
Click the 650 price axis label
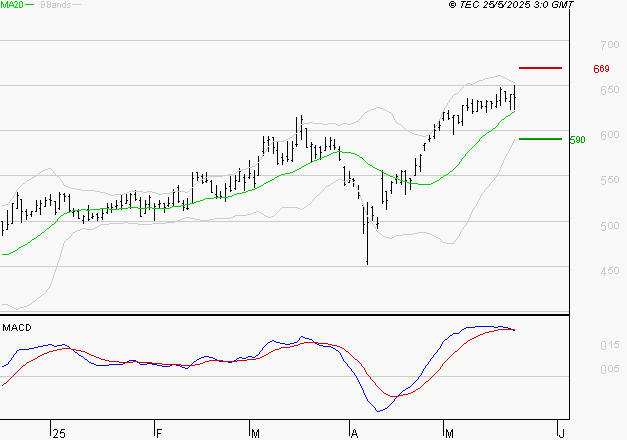[x=580, y=90]
